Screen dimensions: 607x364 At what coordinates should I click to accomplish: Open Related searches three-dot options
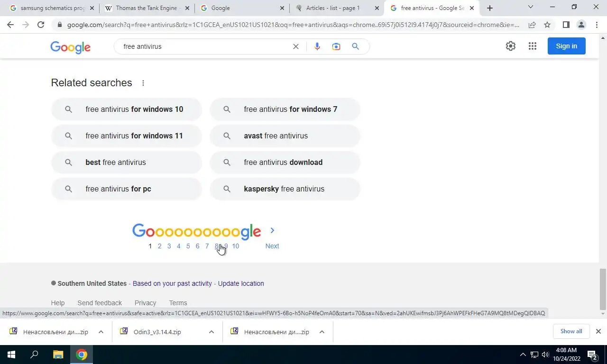pyautogui.click(x=143, y=83)
